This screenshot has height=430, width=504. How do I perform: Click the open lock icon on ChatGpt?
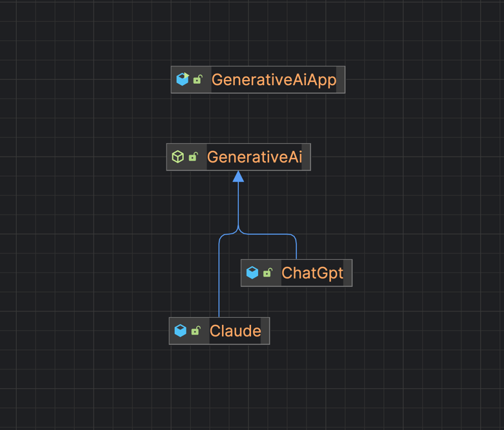[x=268, y=273]
